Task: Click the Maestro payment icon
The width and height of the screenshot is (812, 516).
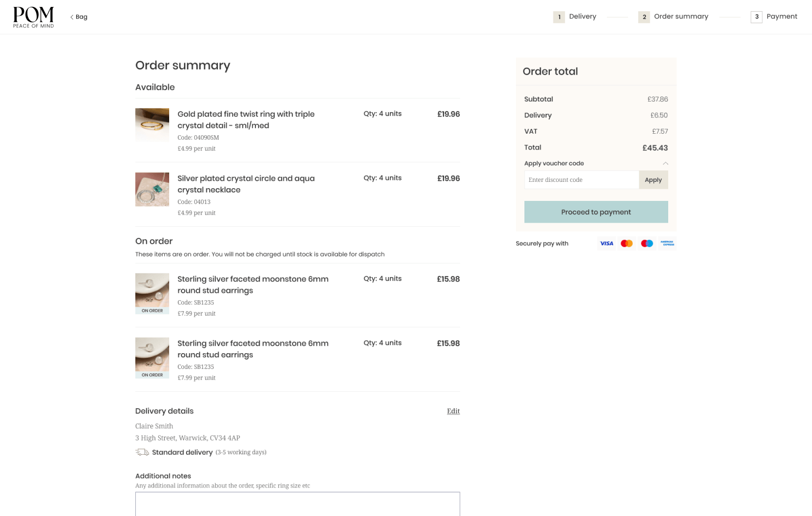Action: [x=647, y=243]
